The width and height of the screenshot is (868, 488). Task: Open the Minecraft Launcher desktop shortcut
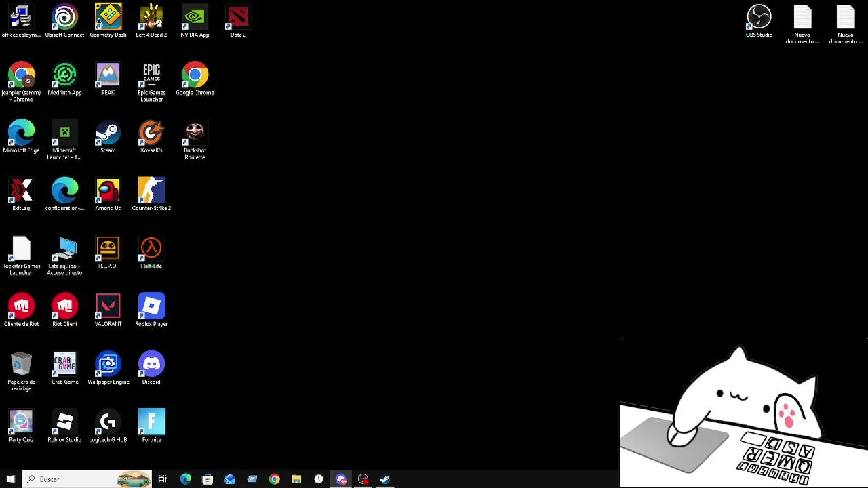[64, 140]
